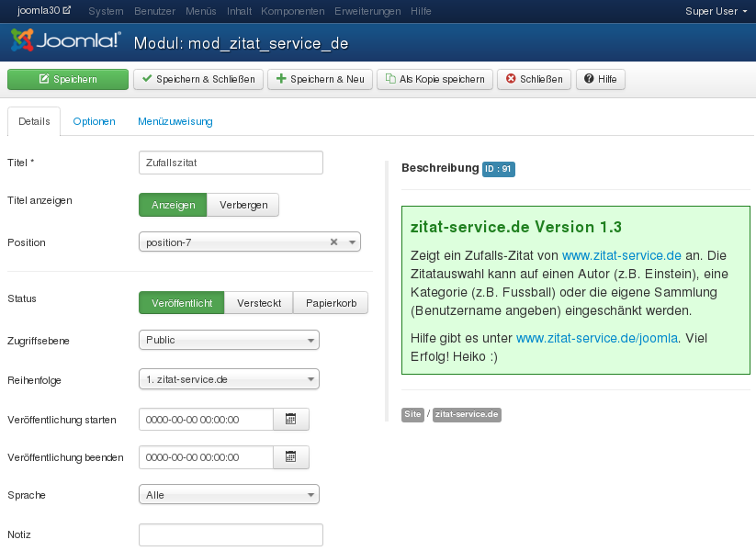Viewport: 756px width, 551px height.
Task: Switch to the Menüzuweisung tab
Action: tap(175, 121)
